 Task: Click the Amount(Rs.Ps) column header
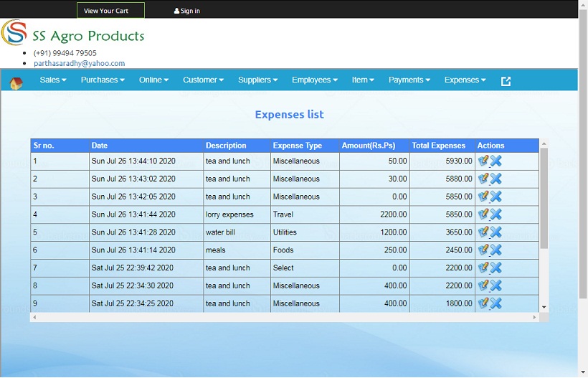(x=374, y=146)
